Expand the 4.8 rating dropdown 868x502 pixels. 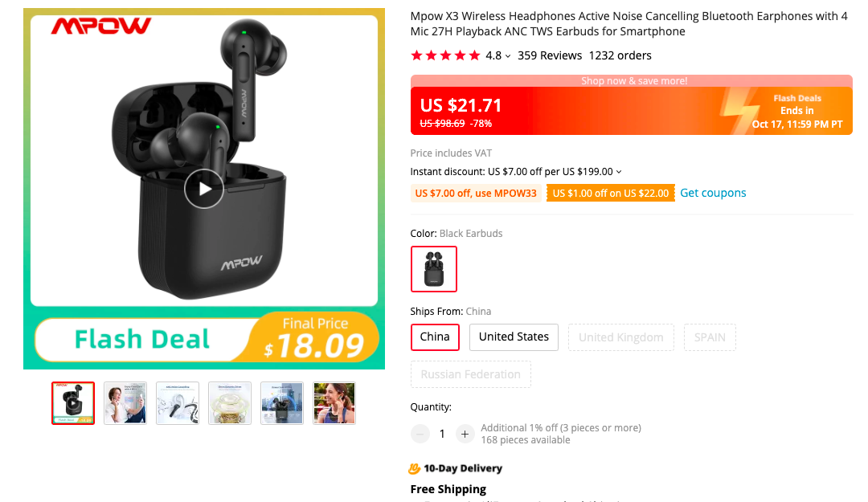pos(507,56)
